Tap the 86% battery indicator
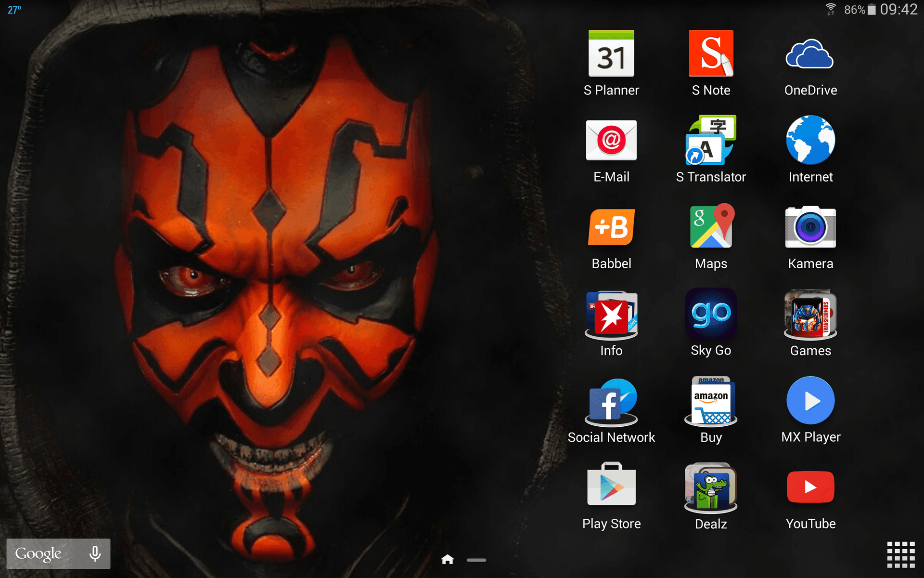 (860, 10)
